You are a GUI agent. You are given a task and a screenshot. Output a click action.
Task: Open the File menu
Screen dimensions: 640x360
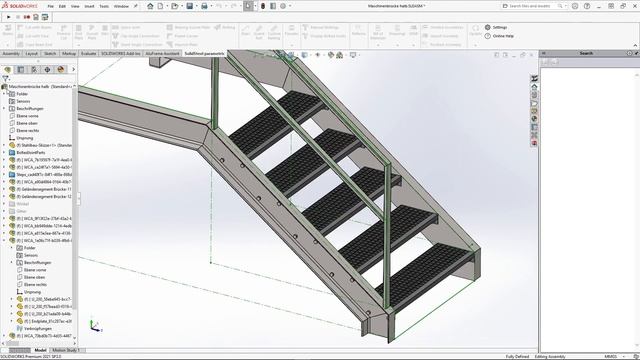(51, 7)
